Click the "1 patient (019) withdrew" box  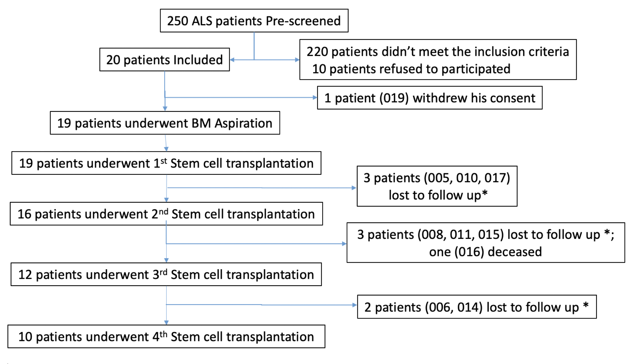point(429,98)
